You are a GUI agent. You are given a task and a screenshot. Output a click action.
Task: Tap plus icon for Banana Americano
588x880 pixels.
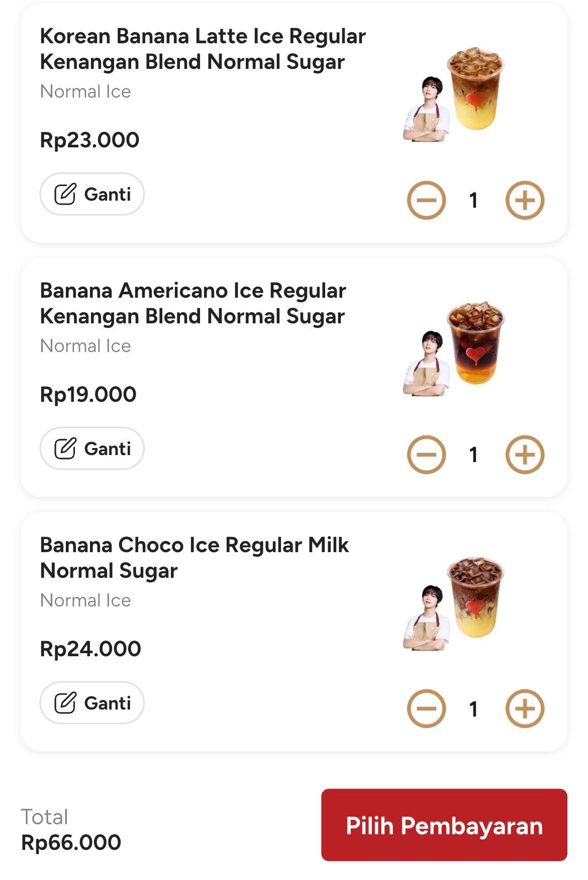pos(524,455)
